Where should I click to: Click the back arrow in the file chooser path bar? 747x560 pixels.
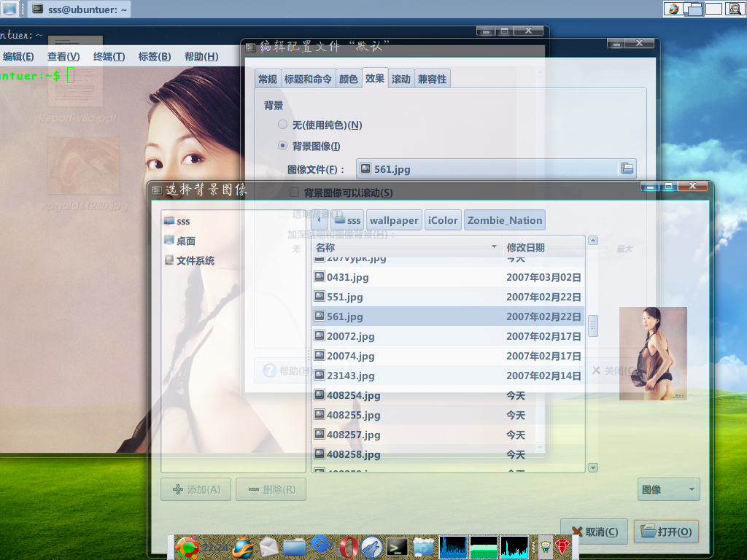pyautogui.click(x=320, y=220)
